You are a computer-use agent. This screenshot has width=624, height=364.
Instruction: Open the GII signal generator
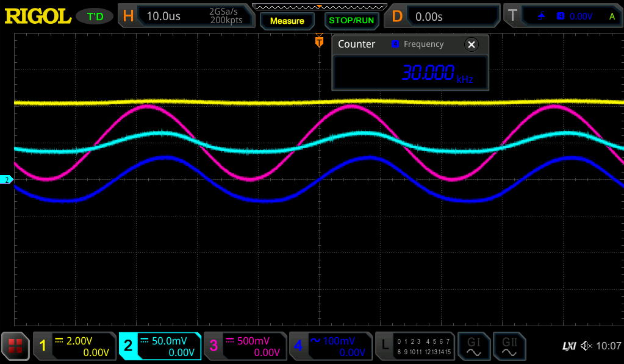coord(509,346)
